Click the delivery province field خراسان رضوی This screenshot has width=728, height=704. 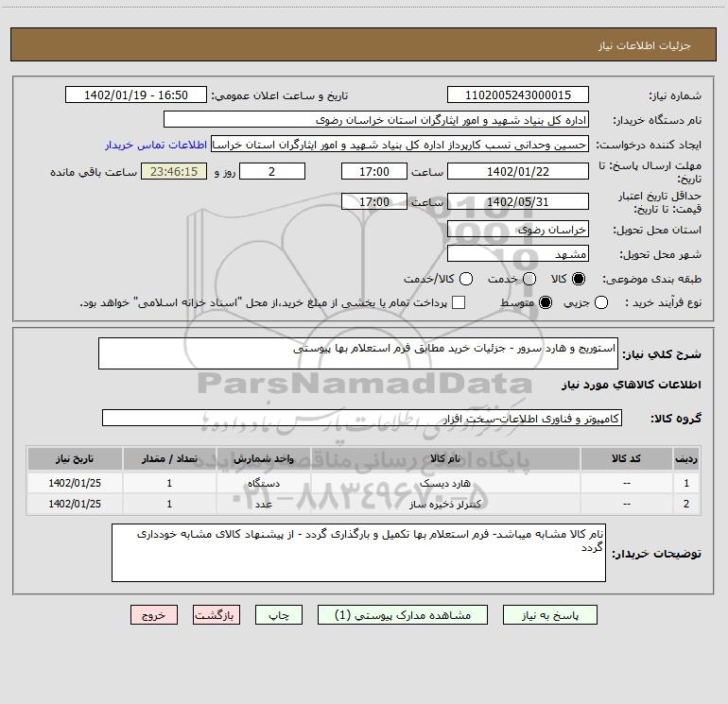click(x=518, y=229)
